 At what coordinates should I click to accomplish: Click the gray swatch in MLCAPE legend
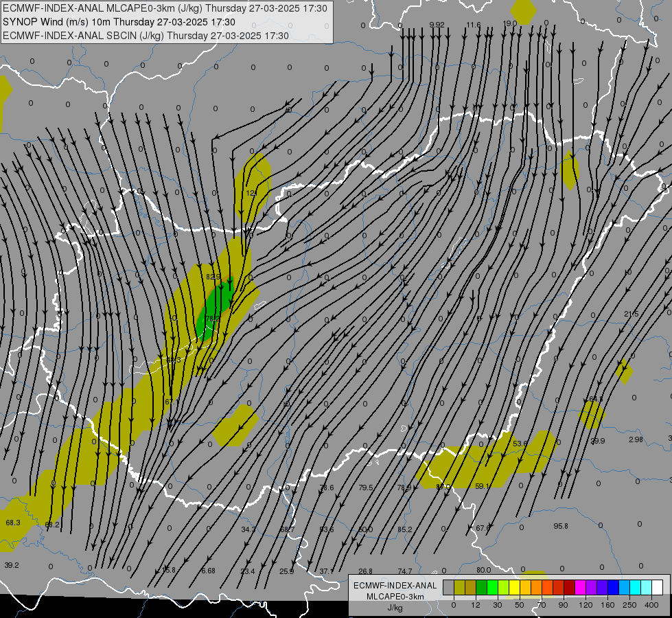(449, 587)
